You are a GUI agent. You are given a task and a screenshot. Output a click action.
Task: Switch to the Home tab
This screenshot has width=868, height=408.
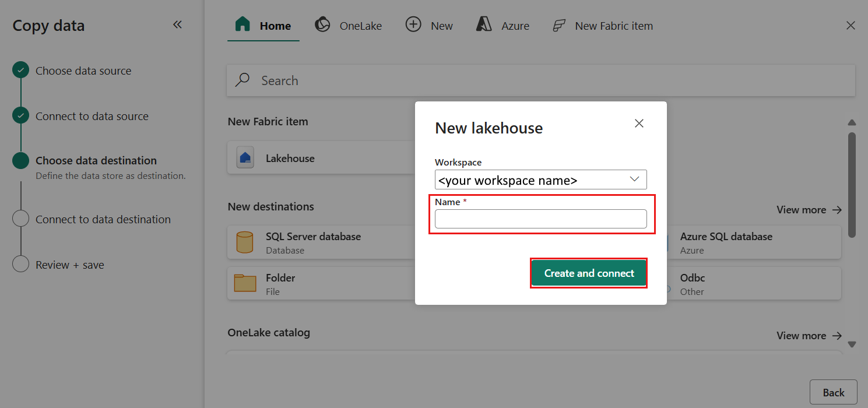pos(263,26)
